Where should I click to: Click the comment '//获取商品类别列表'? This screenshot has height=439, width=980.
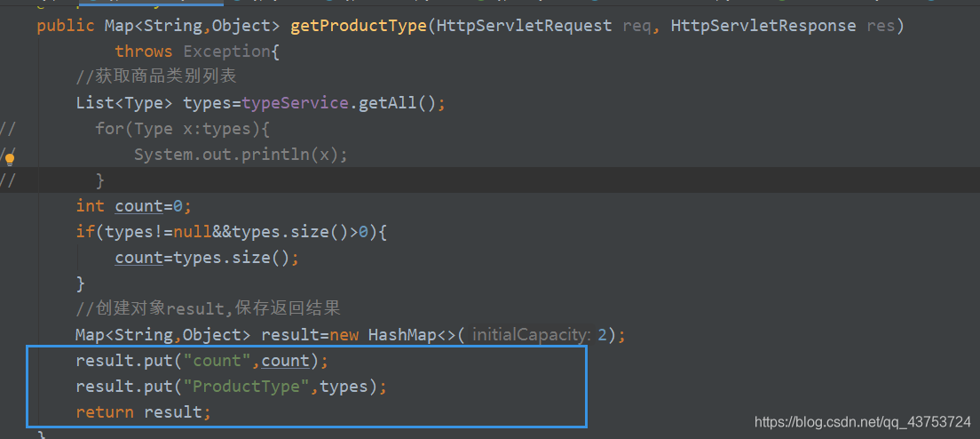coord(156,77)
